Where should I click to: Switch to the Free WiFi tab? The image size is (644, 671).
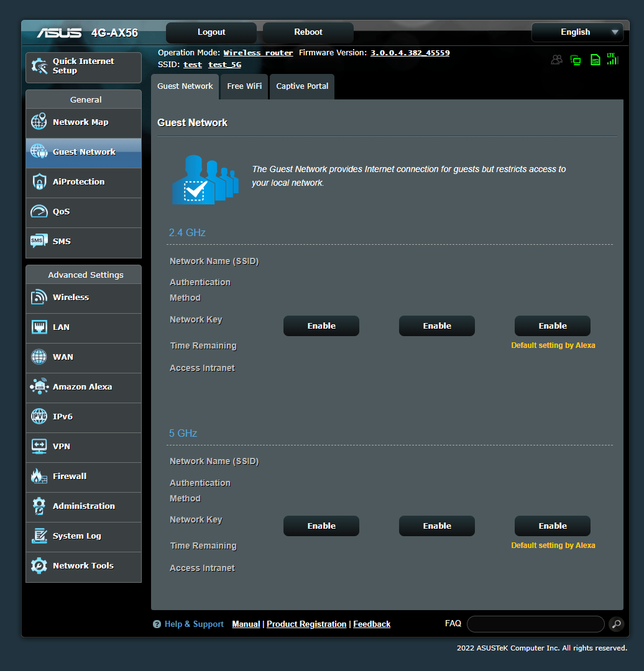coord(244,86)
